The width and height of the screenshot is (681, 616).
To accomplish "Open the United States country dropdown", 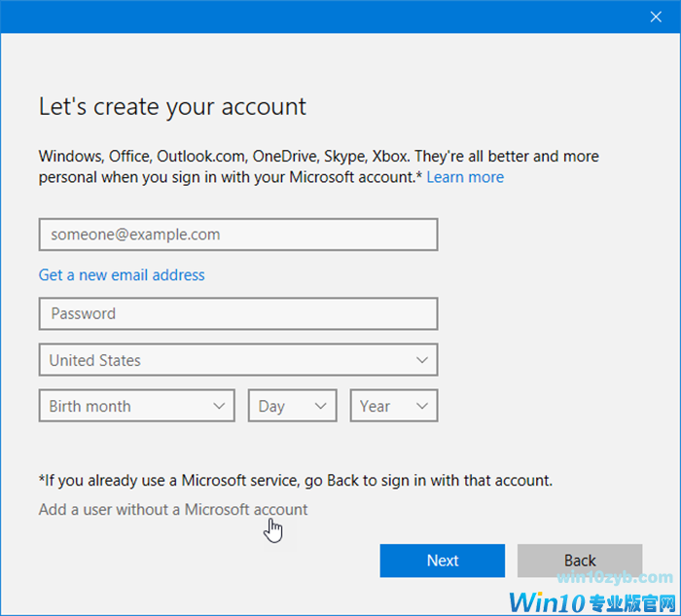I will coord(237,360).
